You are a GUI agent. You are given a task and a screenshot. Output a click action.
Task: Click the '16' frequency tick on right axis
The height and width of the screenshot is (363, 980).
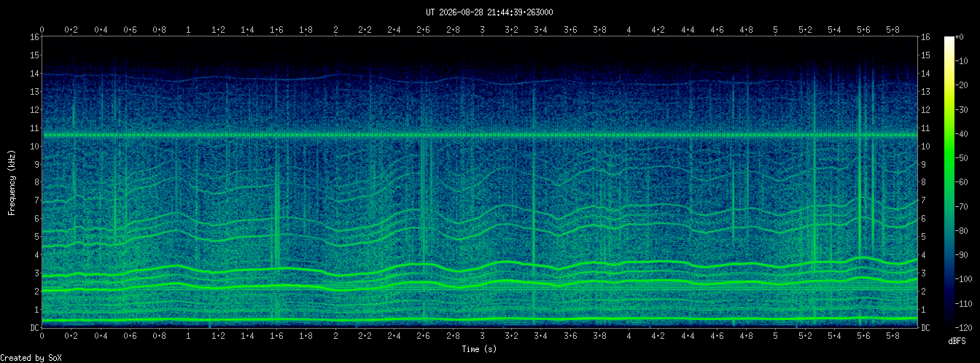(x=926, y=37)
